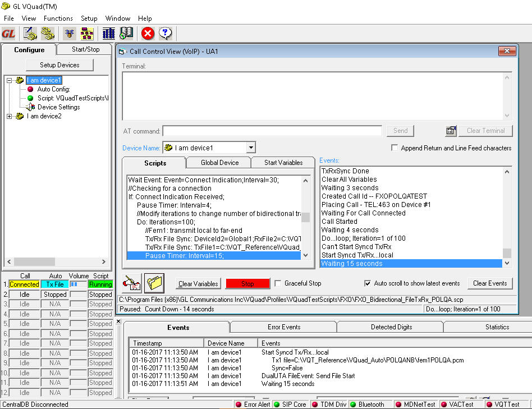
Task: Click device tree left scroll arrow
Action: click(9, 261)
